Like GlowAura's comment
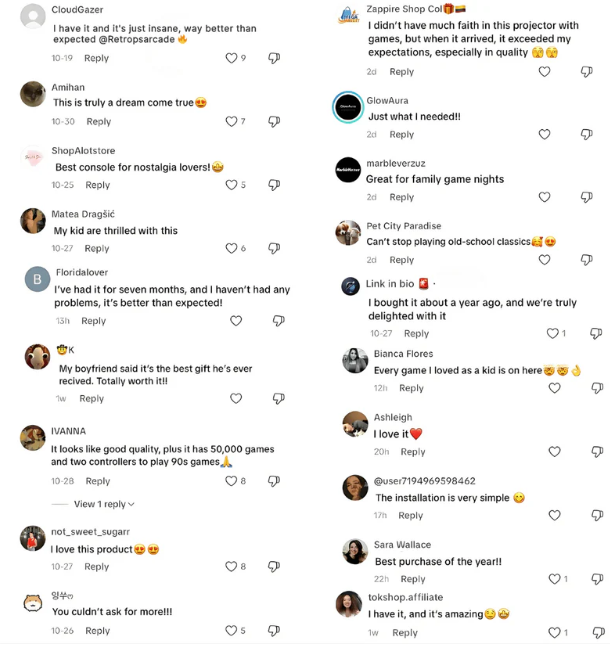 click(544, 134)
